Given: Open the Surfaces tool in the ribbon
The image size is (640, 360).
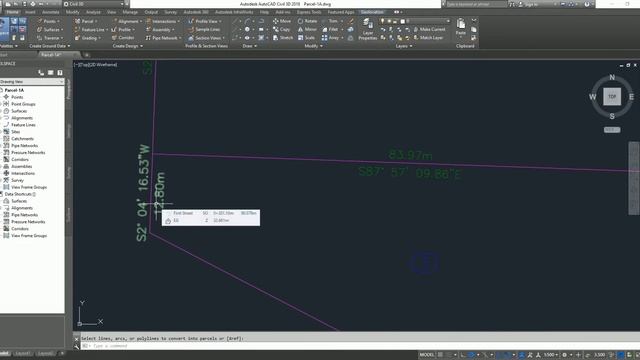Looking at the screenshot, I should click(x=50, y=29).
